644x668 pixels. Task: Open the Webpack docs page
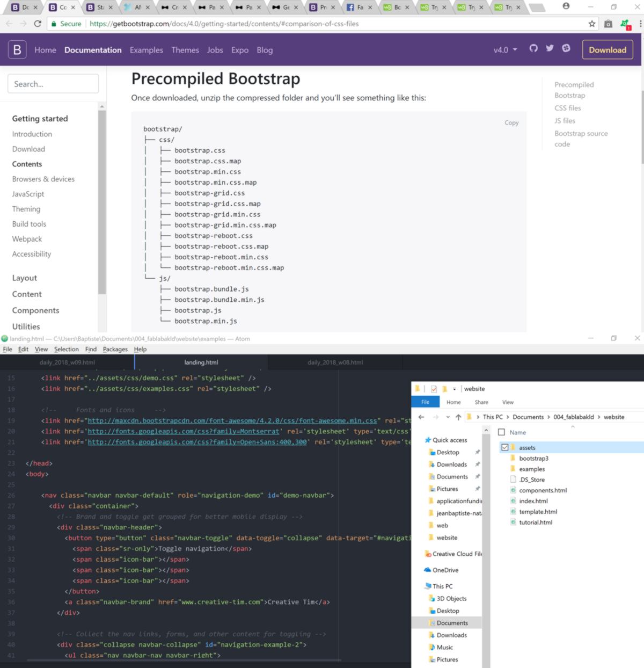27,239
